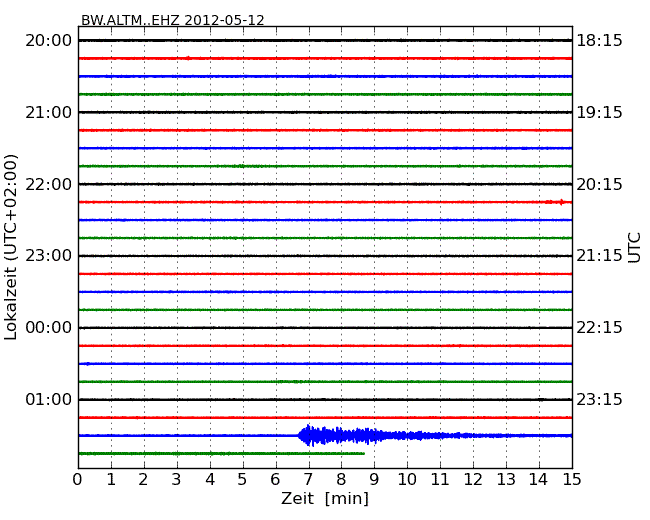Click the end of the short green bottom trace

click(364, 454)
